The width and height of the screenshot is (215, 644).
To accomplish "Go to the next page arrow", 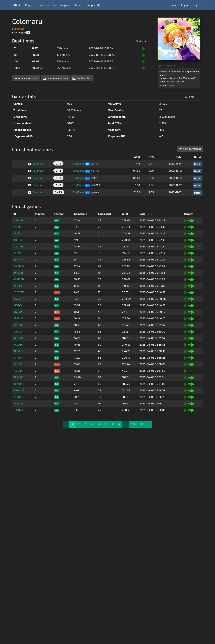I will point(149,424).
